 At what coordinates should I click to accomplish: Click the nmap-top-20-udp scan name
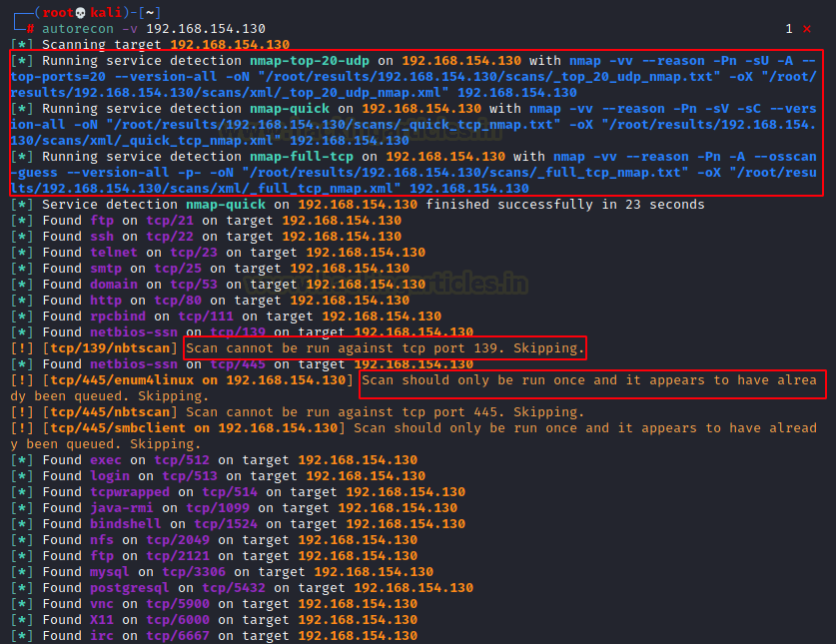[x=310, y=61]
